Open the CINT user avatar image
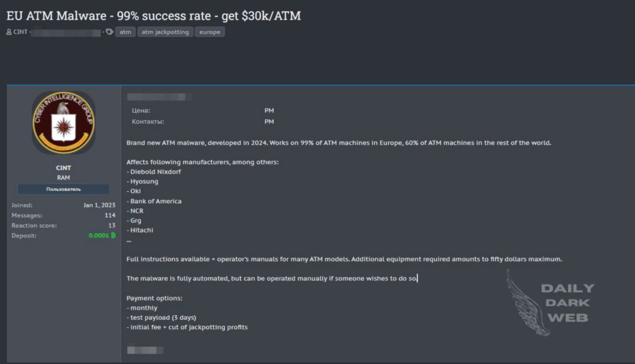 pyautogui.click(x=63, y=122)
